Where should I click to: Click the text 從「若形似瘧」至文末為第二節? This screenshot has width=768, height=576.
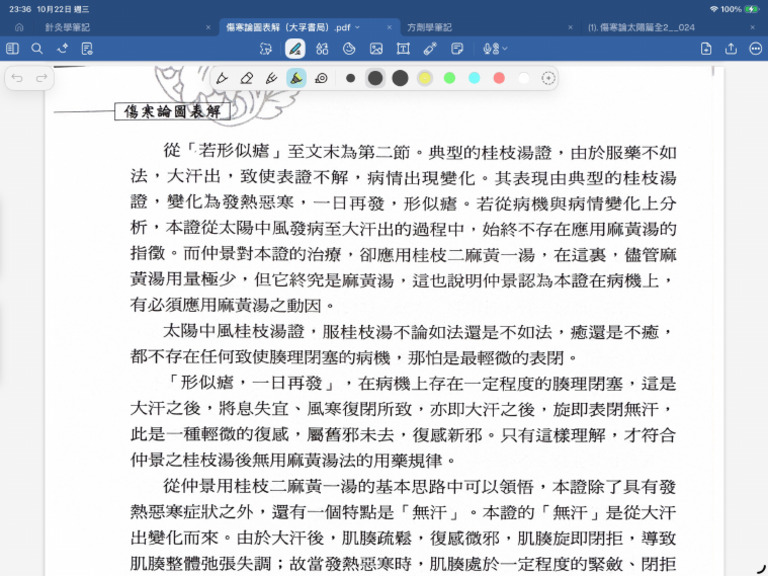[287, 152]
